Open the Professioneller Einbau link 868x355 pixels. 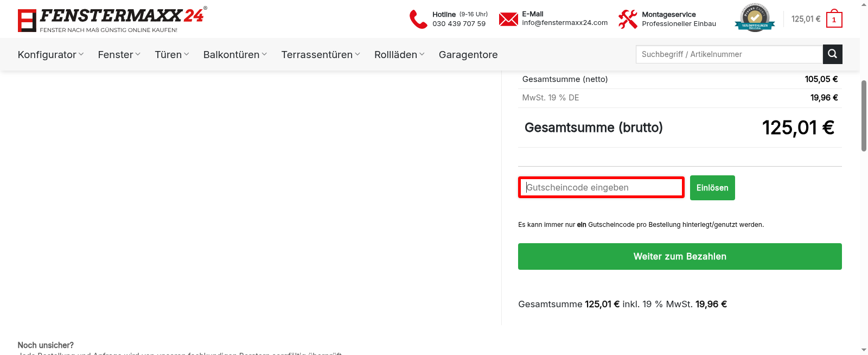tap(679, 24)
